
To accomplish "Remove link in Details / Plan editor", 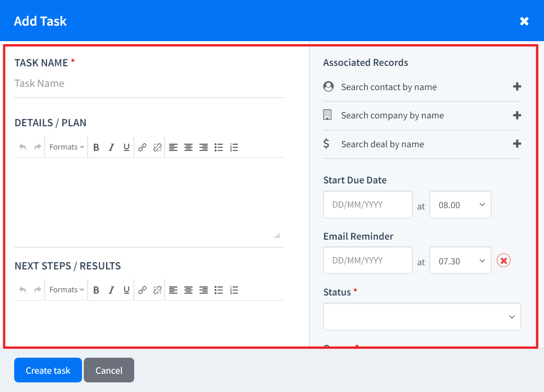I will click(158, 147).
